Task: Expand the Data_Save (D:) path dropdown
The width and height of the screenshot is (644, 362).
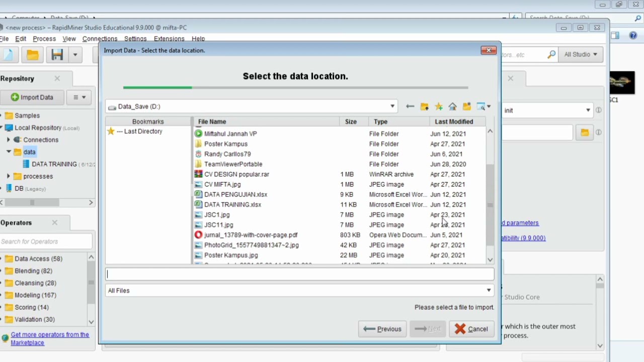Action: pyautogui.click(x=392, y=107)
